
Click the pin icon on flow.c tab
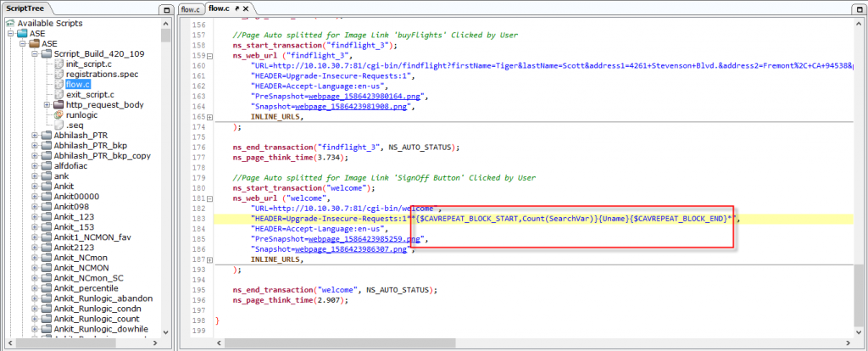(236, 8)
